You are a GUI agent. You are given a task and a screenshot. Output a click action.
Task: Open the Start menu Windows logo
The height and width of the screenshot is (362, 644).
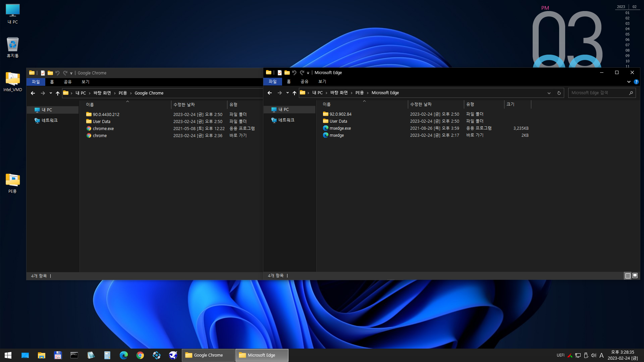pyautogui.click(x=8, y=355)
